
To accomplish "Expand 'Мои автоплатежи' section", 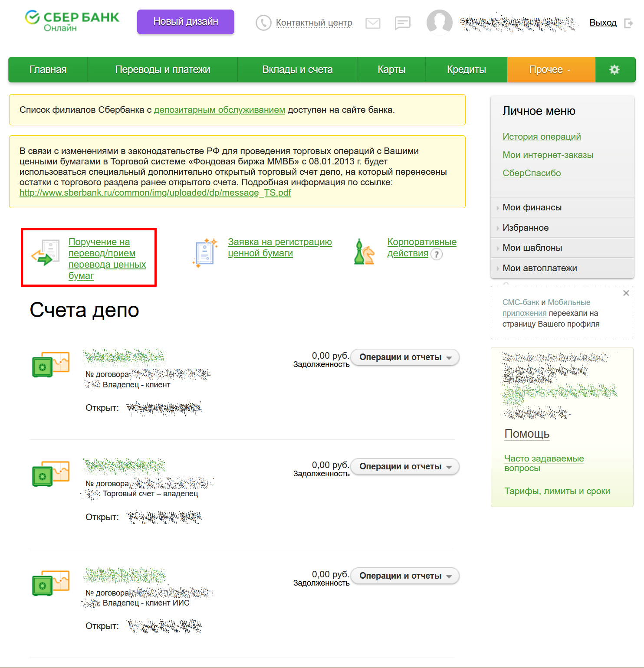I will [x=562, y=268].
